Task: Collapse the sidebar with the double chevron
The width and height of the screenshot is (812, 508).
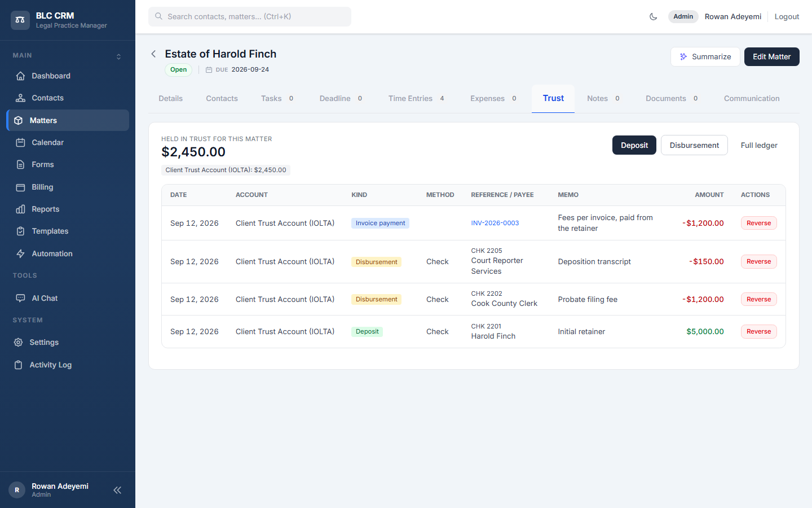Action: pos(117,490)
